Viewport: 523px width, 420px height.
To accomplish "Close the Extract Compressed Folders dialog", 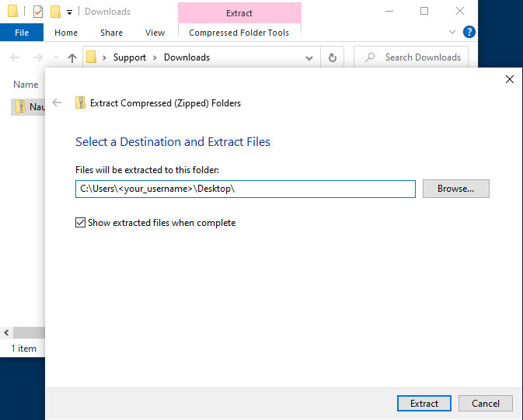I will [x=509, y=79].
